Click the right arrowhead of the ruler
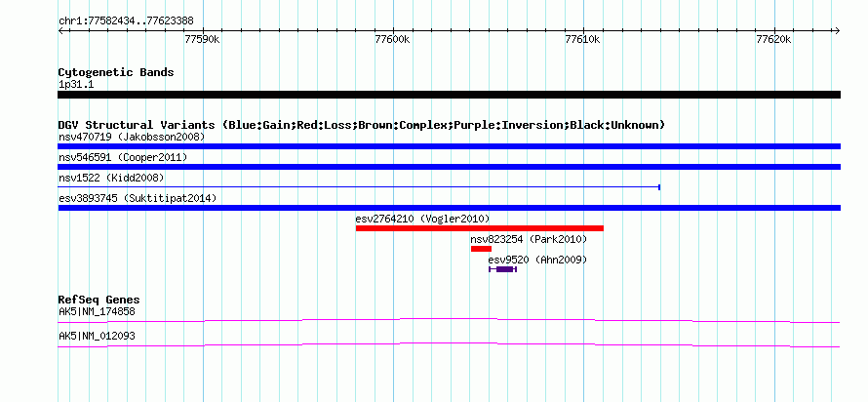 (x=837, y=30)
